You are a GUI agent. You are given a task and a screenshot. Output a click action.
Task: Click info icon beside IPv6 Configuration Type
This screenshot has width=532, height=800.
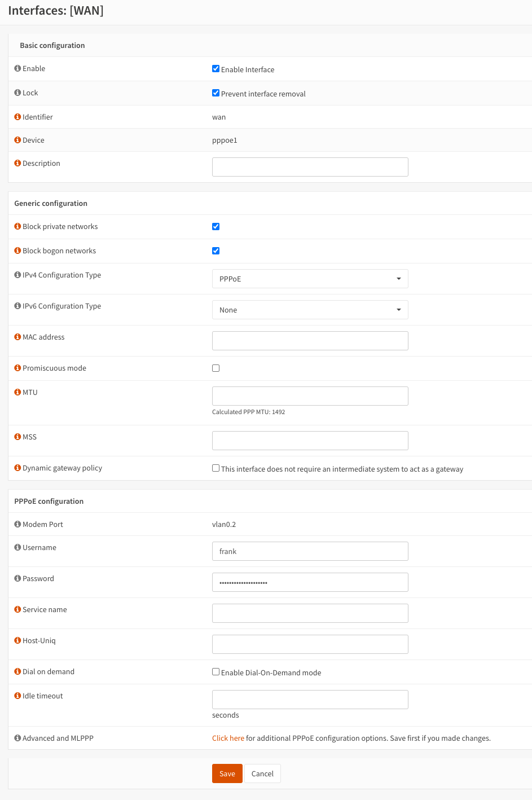17,306
